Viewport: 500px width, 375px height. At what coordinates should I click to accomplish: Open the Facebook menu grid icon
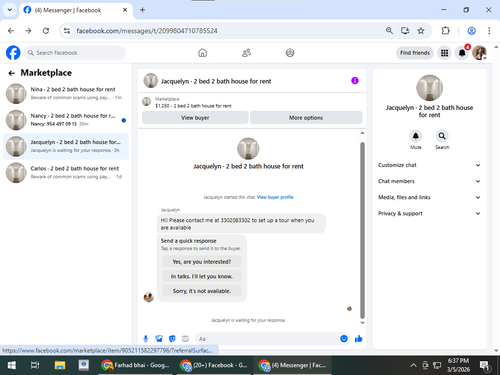[444, 53]
